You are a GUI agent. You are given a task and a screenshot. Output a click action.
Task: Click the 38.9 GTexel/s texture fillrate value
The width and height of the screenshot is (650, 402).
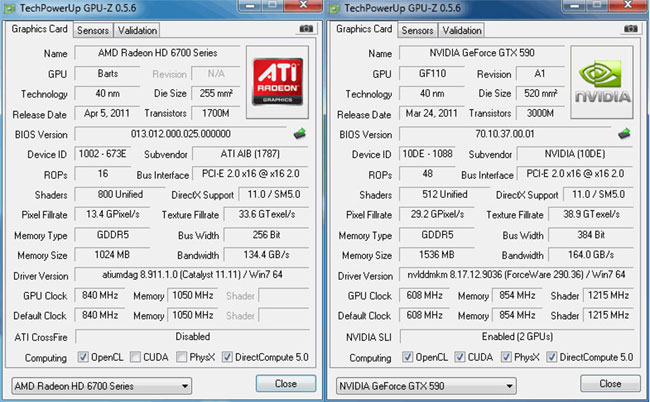[591, 214]
